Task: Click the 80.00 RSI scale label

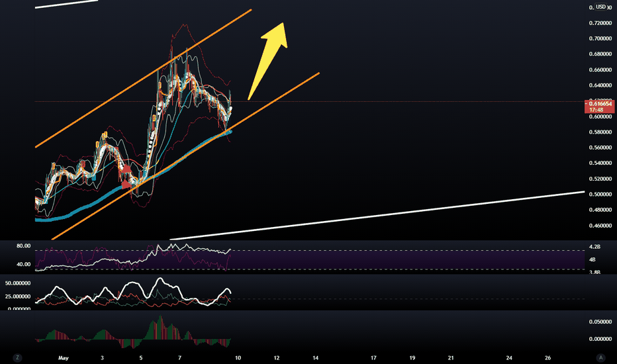Action: [x=24, y=246]
